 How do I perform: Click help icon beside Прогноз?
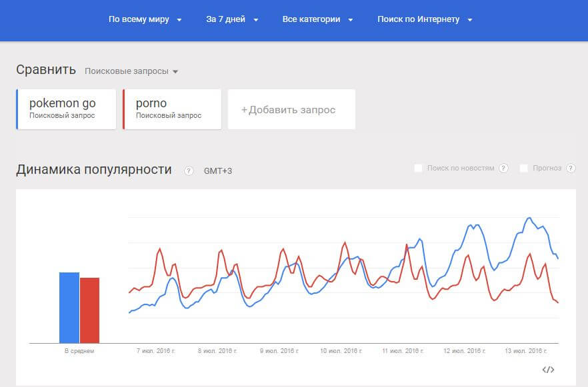(571, 169)
